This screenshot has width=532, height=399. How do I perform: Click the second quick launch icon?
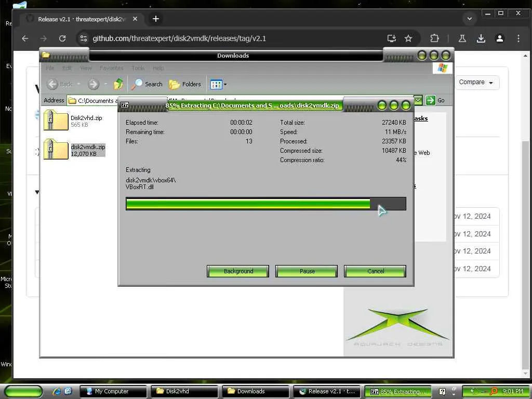68,391
